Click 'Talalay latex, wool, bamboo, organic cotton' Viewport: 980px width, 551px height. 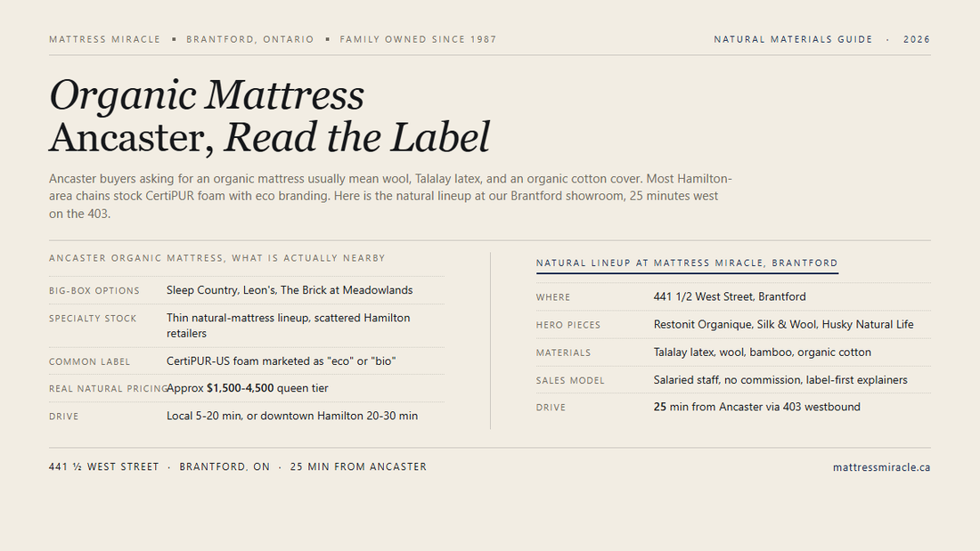tap(762, 352)
